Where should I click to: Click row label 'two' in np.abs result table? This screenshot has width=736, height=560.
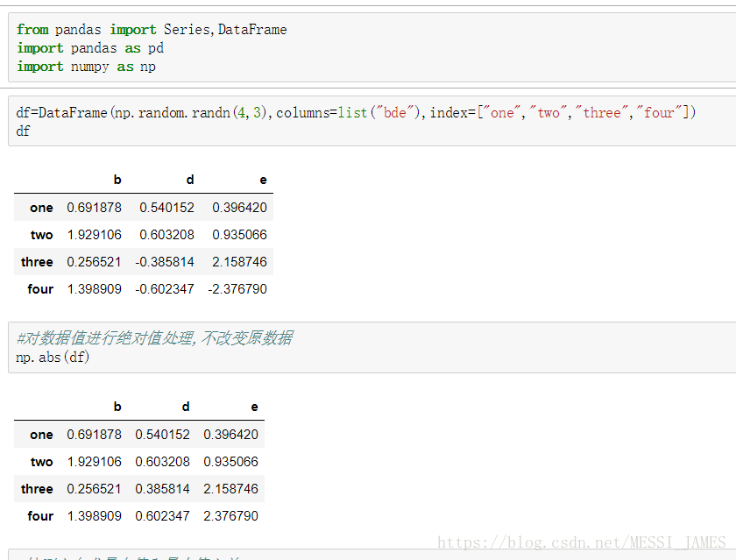click(42, 462)
